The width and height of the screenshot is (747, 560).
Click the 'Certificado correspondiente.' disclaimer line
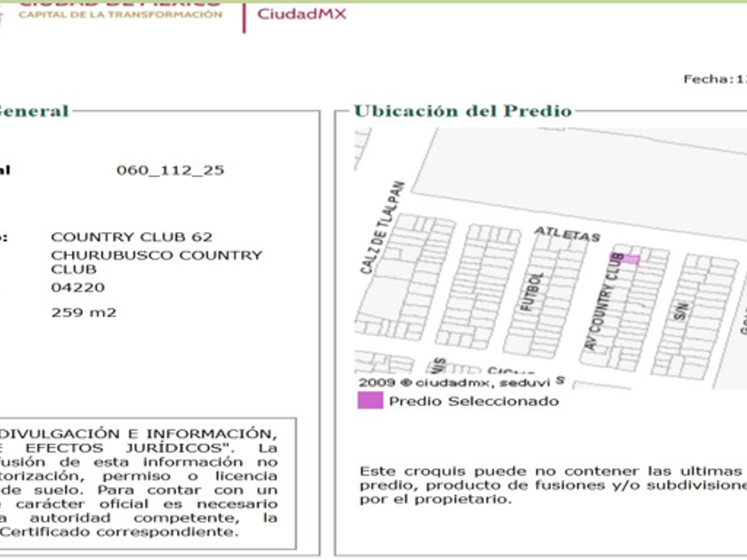click(118, 532)
